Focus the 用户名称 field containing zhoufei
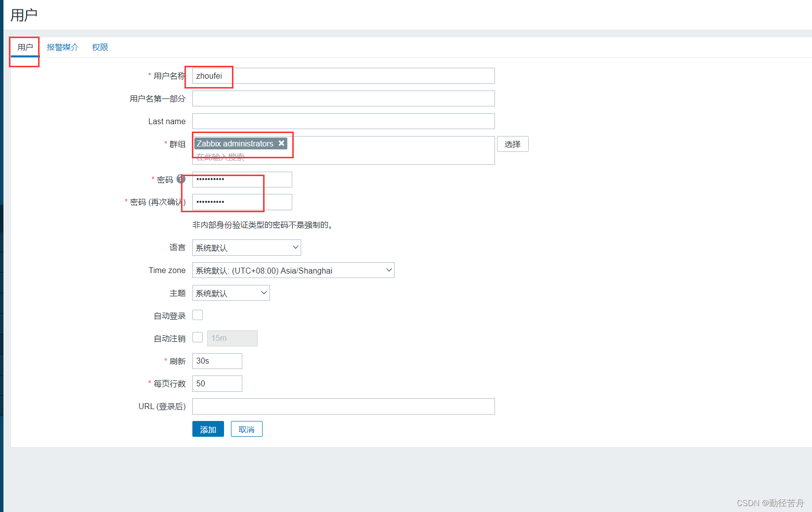812x512 pixels. (x=344, y=76)
